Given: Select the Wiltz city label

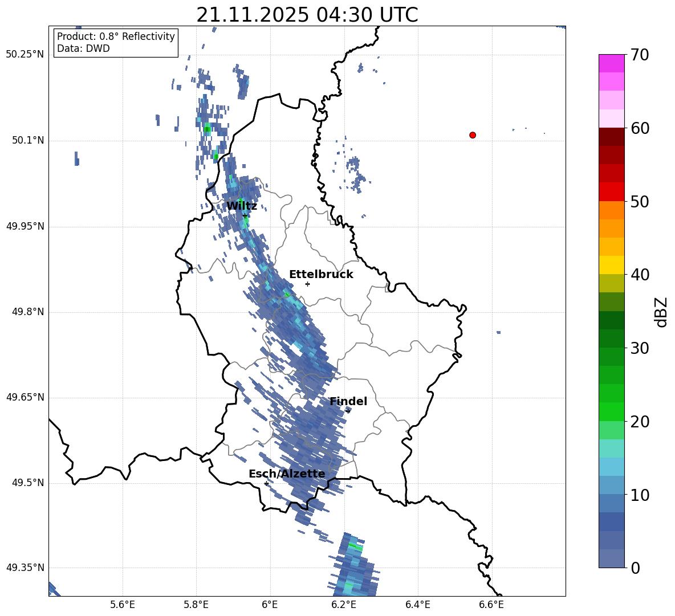Looking at the screenshot, I should click(x=242, y=206).
